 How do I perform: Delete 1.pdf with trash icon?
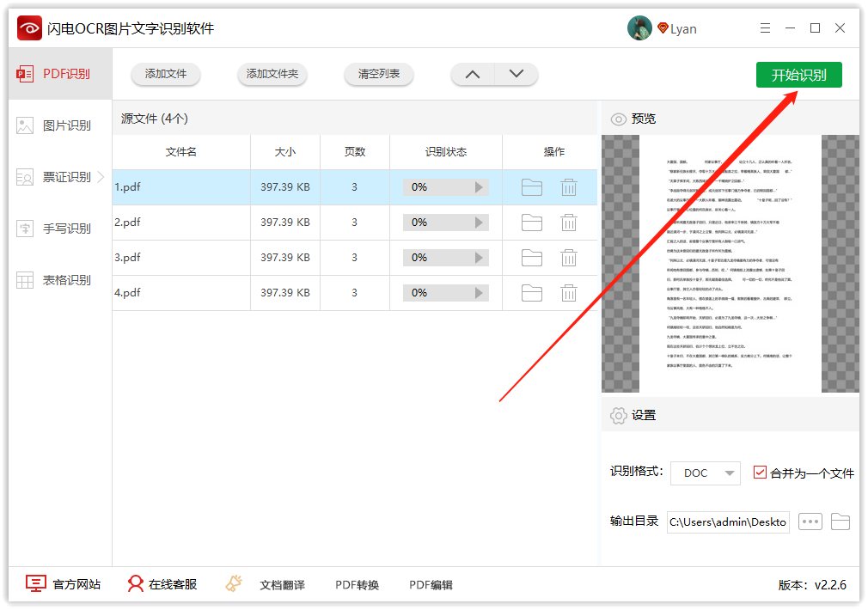coord(569,187)
